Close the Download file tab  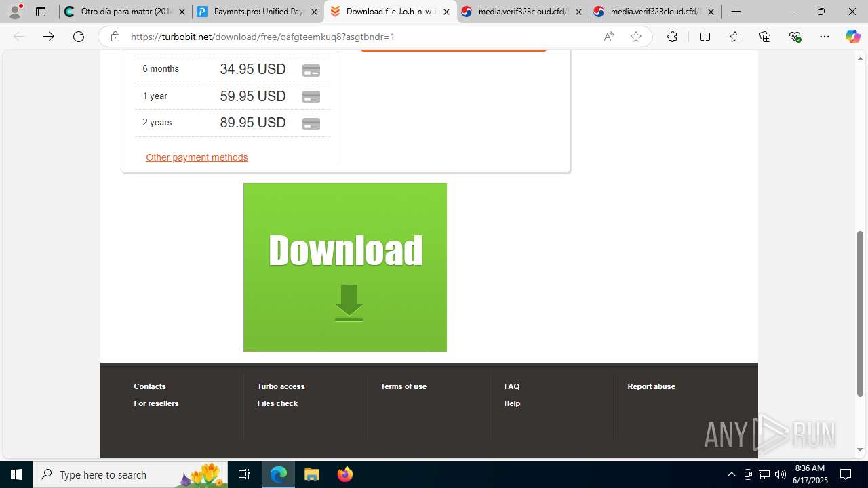(446, 12)
